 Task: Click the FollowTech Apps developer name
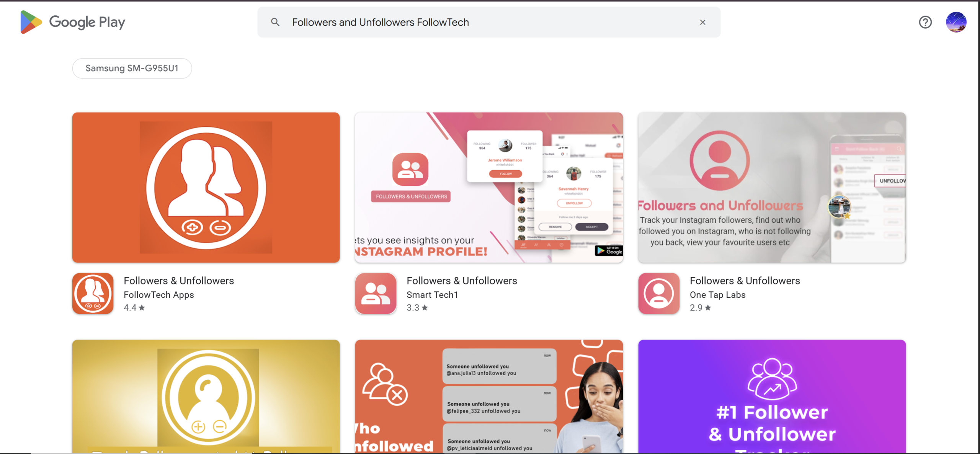[159, 295]
